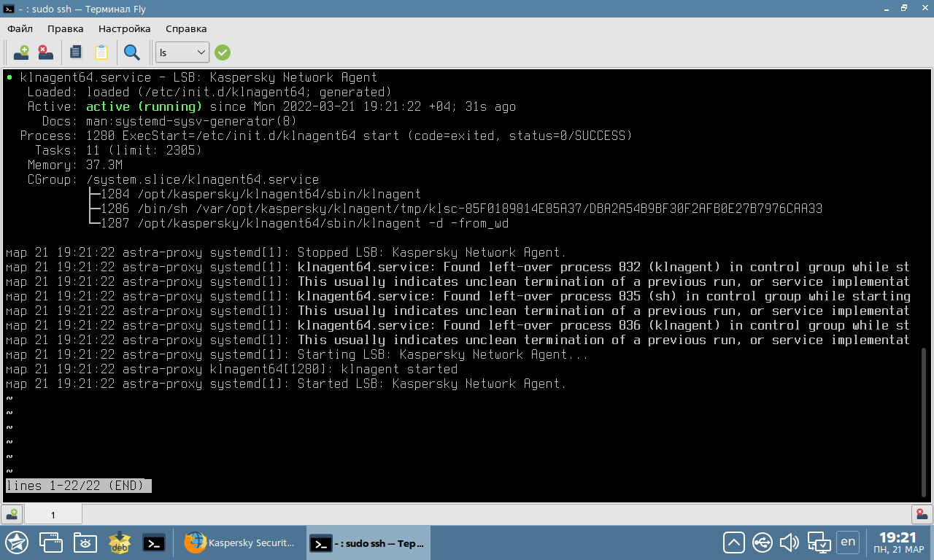Click the 'Tasks: 11 (limit: 2305)' line
This screenshot has height=560, width=934.
coord(118,150)
